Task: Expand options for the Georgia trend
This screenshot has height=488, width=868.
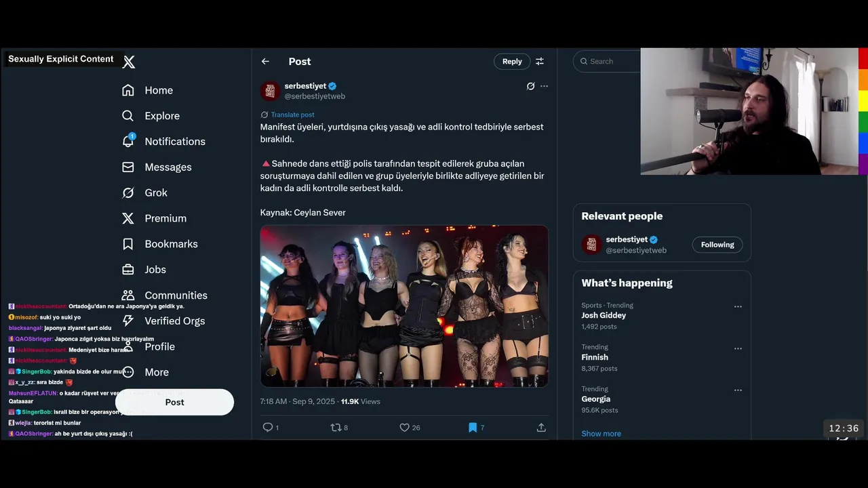Action: (x=738, y=390)
